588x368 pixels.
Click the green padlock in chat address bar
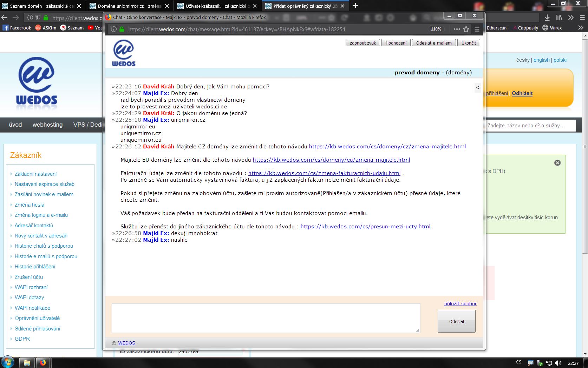(x=122, y=29)
